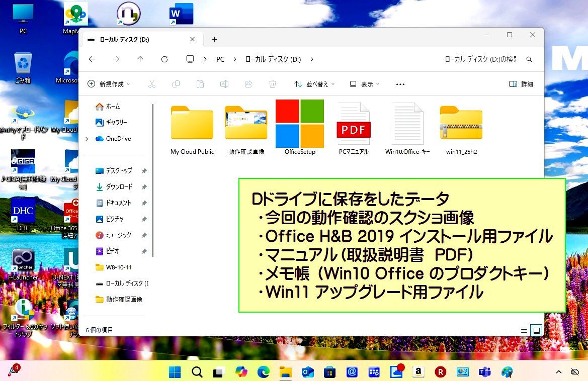Open 動作確認画像 folder in sidebar

pyautogui.click(x=119, y=300)
